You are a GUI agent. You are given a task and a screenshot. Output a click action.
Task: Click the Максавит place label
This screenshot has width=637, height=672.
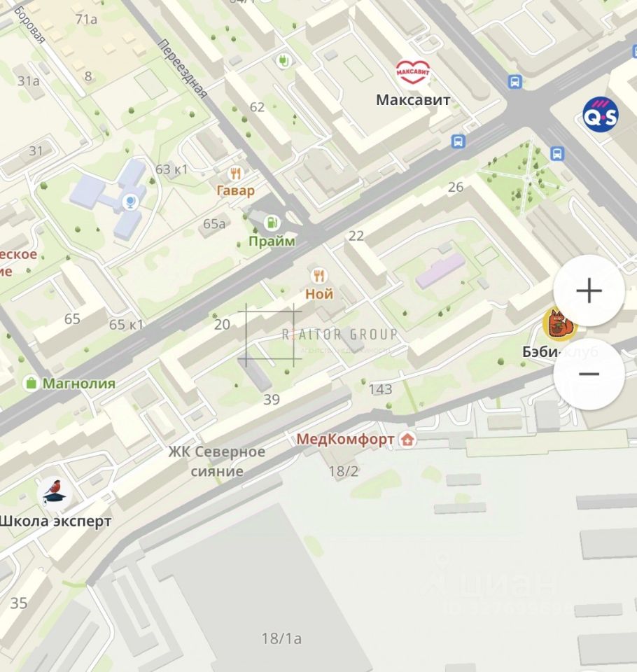(413, 100)
